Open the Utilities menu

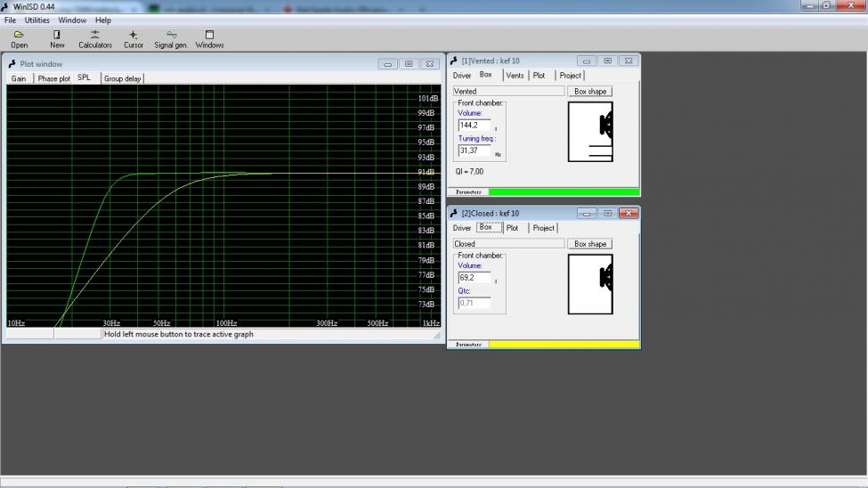click(37, 20)
